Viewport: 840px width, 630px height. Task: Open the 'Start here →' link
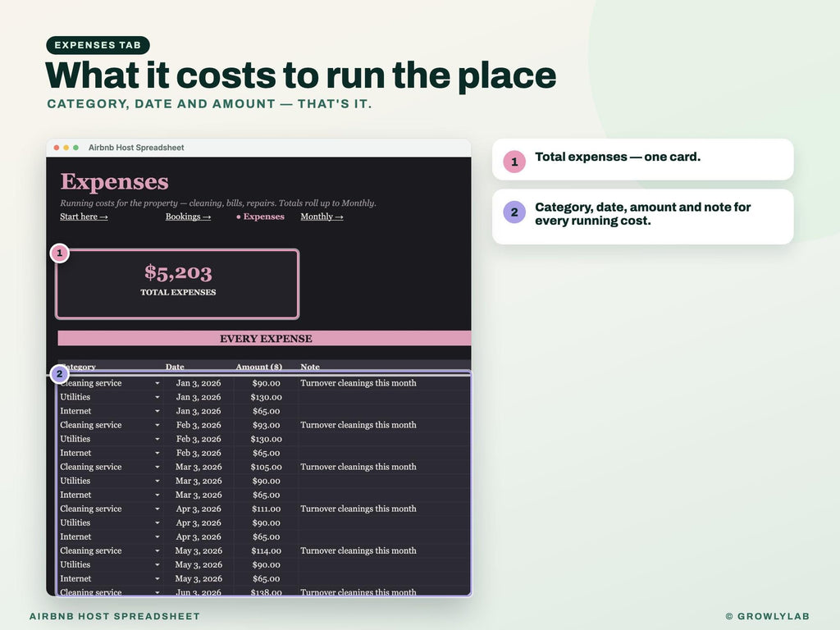84,217
